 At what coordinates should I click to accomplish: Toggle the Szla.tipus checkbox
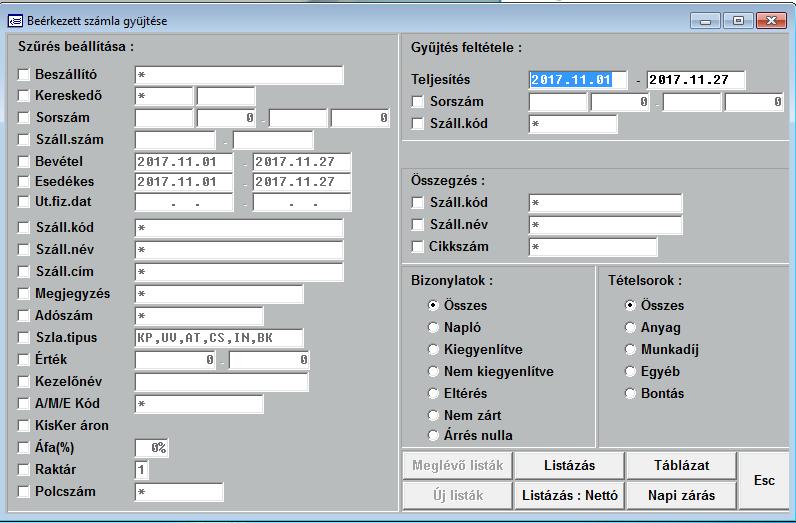tap(24, 337)
